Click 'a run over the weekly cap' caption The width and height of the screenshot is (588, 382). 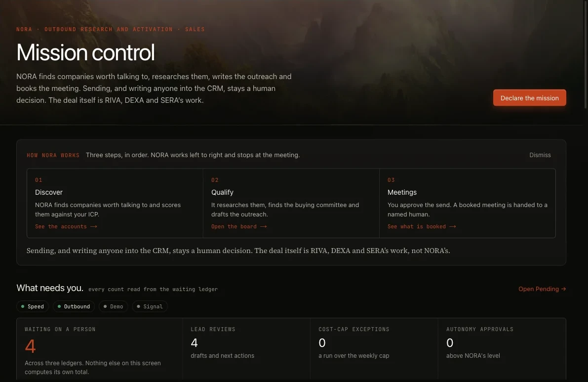point(353,355)
